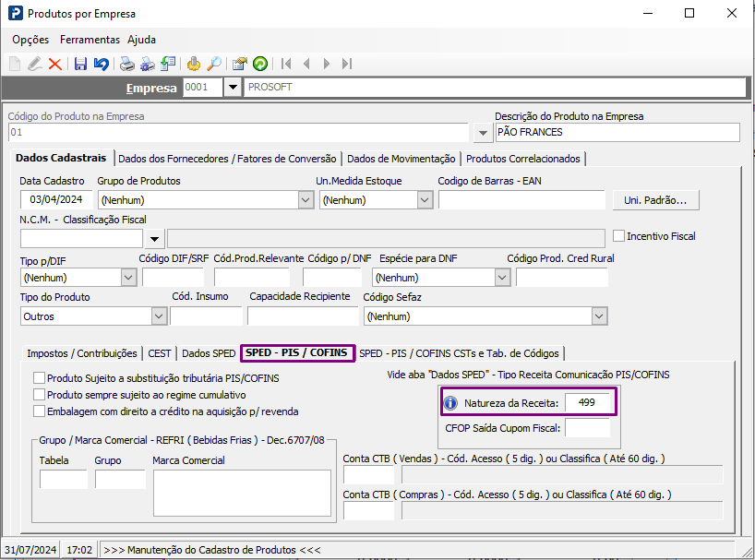
Task: Click the Conta CTB ( Compras ) code field
Action: coord(369,511)
